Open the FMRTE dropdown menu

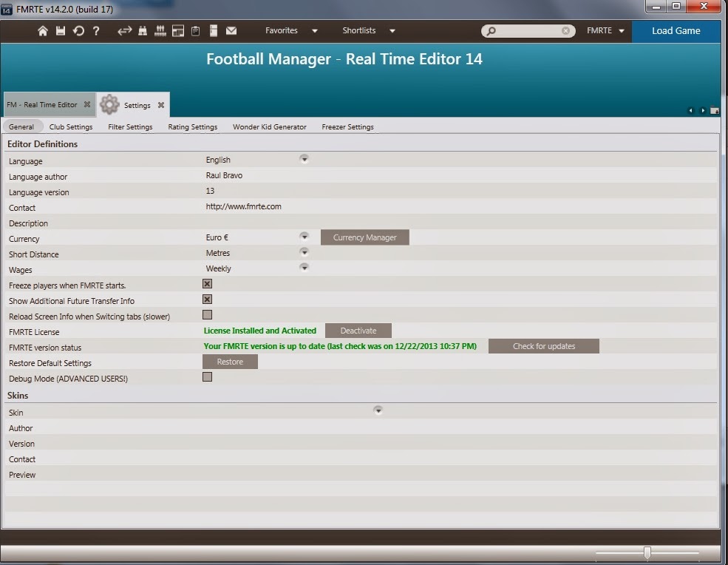(x=605, y=30)
